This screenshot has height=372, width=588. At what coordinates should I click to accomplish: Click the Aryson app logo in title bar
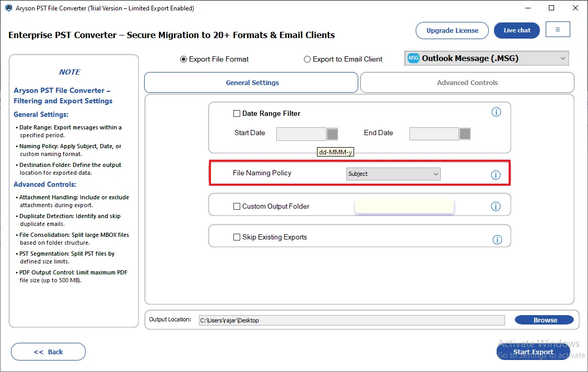(x=8, y=8)
